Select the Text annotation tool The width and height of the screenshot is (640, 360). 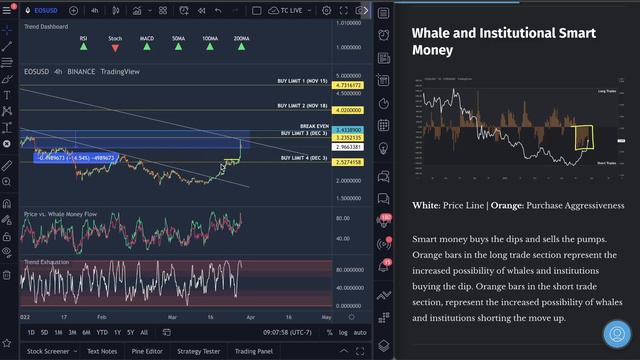tap(7, 95)
